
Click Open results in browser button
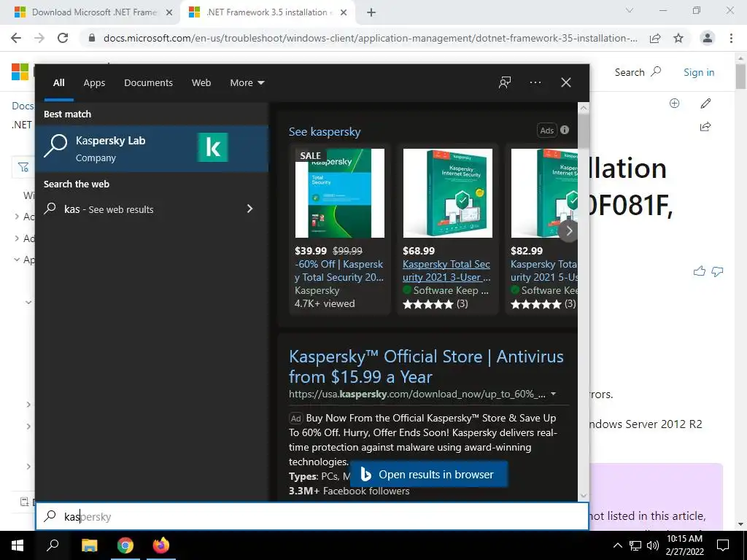click(429, 474)
